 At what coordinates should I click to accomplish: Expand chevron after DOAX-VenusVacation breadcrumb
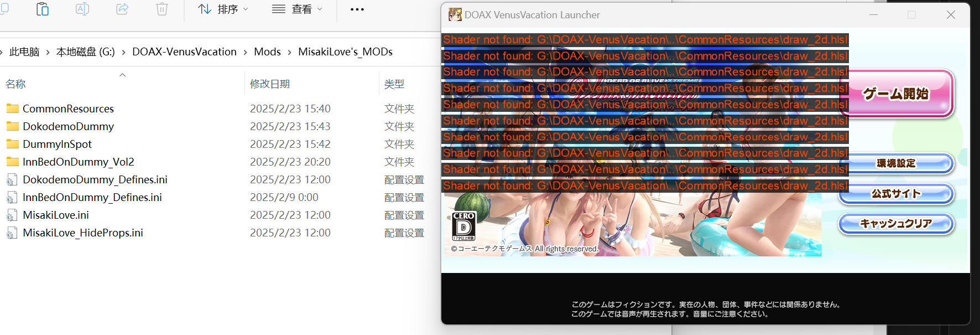coord(245,52)
